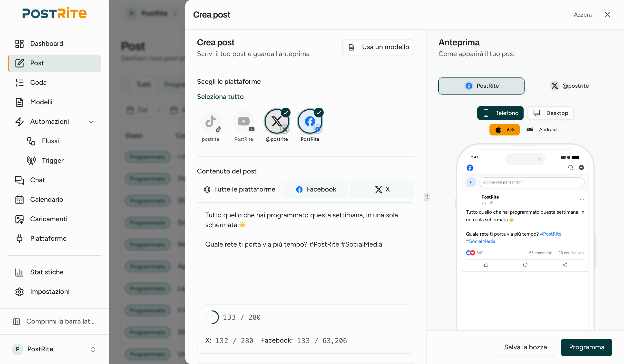Switch to the X content tab

(382, 189)
